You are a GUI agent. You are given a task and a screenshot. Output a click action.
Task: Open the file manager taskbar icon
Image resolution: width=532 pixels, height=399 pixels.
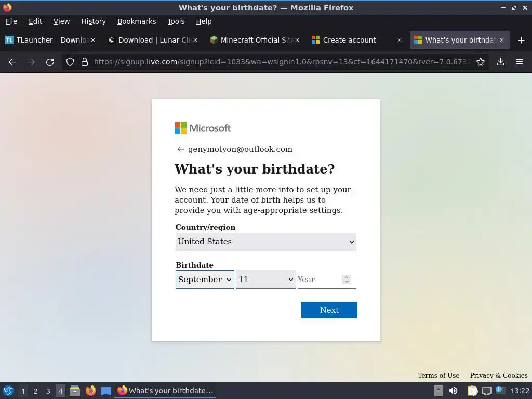coord(75,391)
